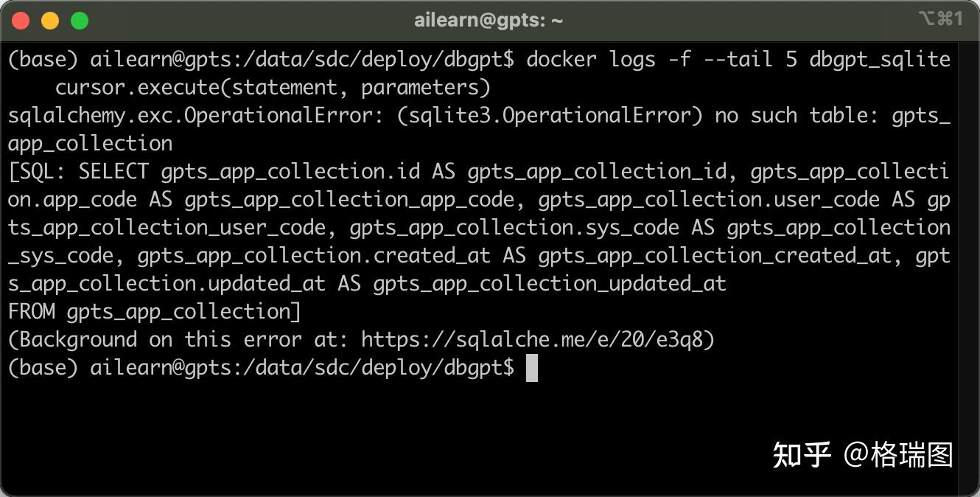Click the red close window button
980x497 pixels.
pos(21,21)
